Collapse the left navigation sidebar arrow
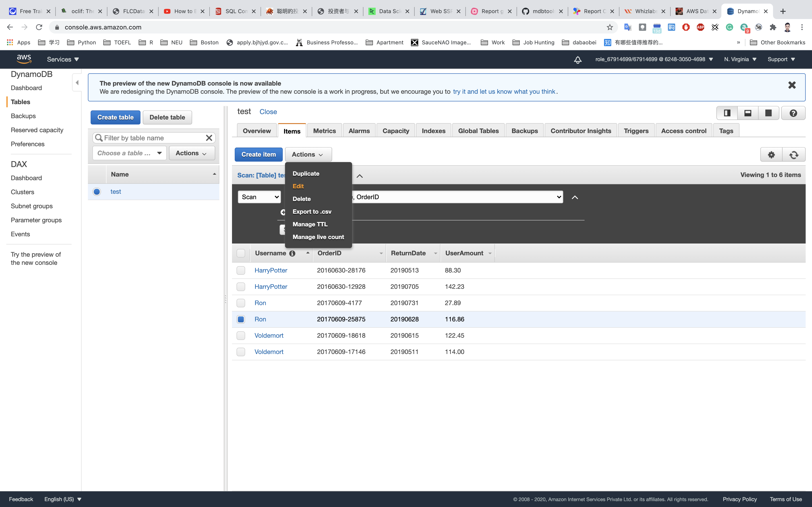812x507 pixels. coord(77,82)
